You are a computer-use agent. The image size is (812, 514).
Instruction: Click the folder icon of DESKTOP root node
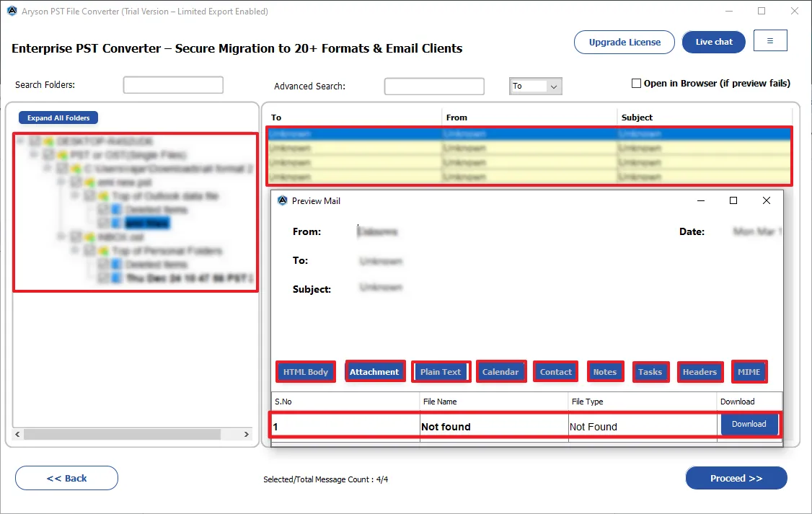[x=49, y=141]
